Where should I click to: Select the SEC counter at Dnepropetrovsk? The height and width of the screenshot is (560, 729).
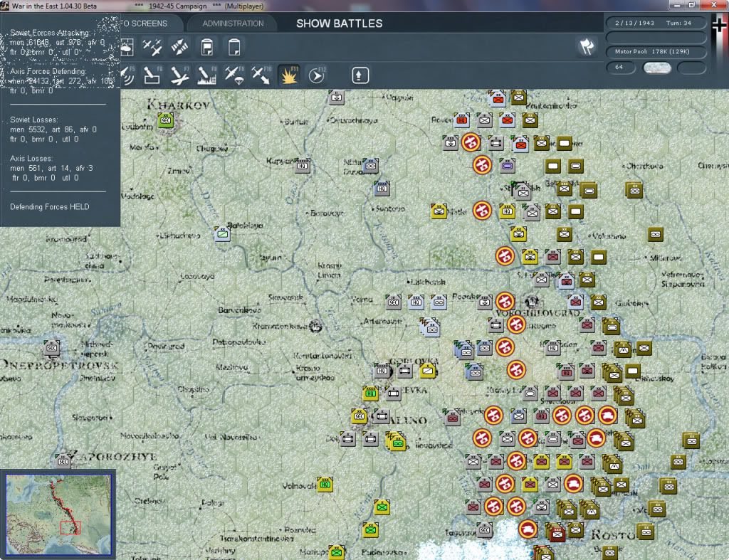52,348
